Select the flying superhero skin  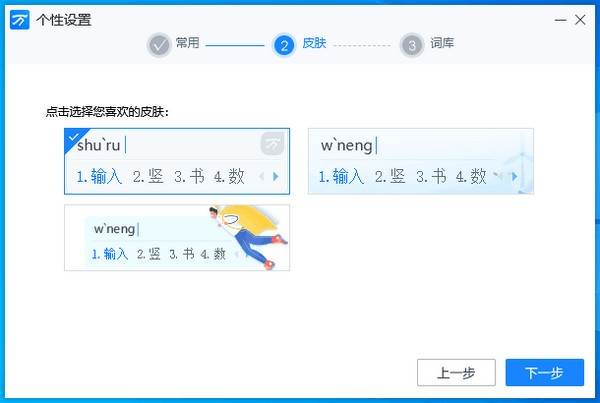[x=177, y=238]
